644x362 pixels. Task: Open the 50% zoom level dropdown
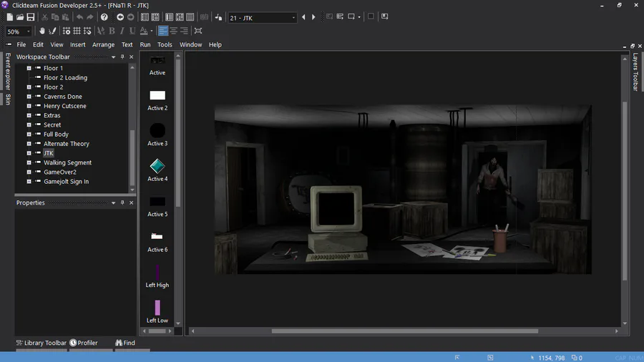pos(19,31)
